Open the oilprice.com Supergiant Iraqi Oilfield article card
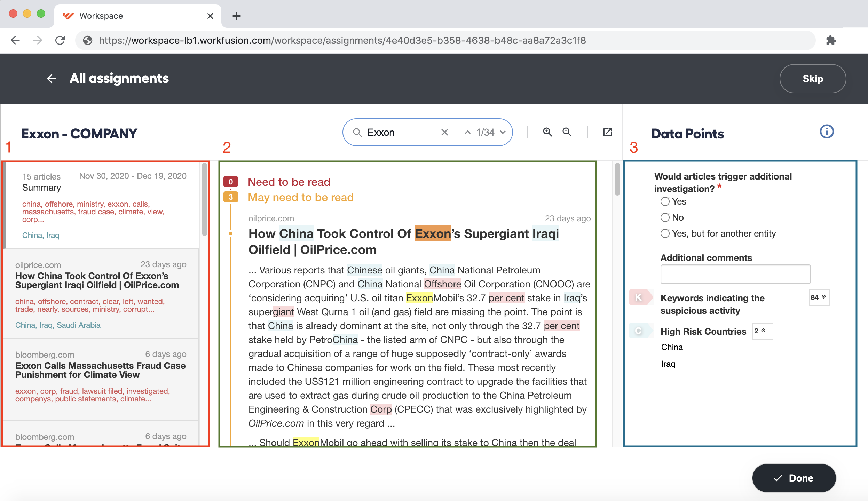The image size is (868, 501). (x=101, y=294)
